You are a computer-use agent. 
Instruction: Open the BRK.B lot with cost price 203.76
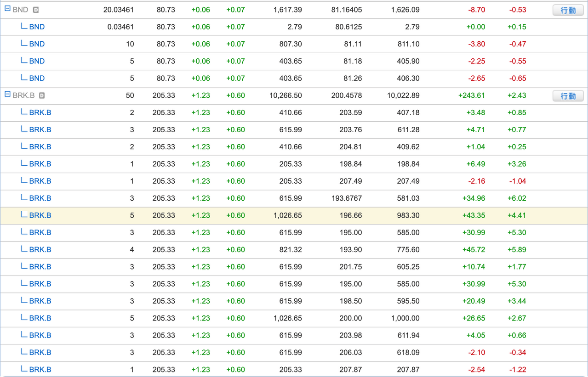pos(40,129)
